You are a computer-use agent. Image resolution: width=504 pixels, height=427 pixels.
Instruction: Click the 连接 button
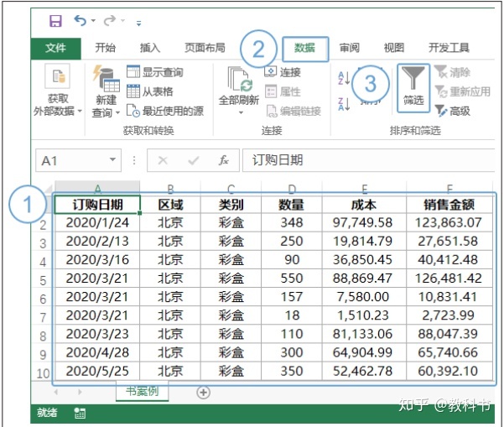(x=283, y=72)
